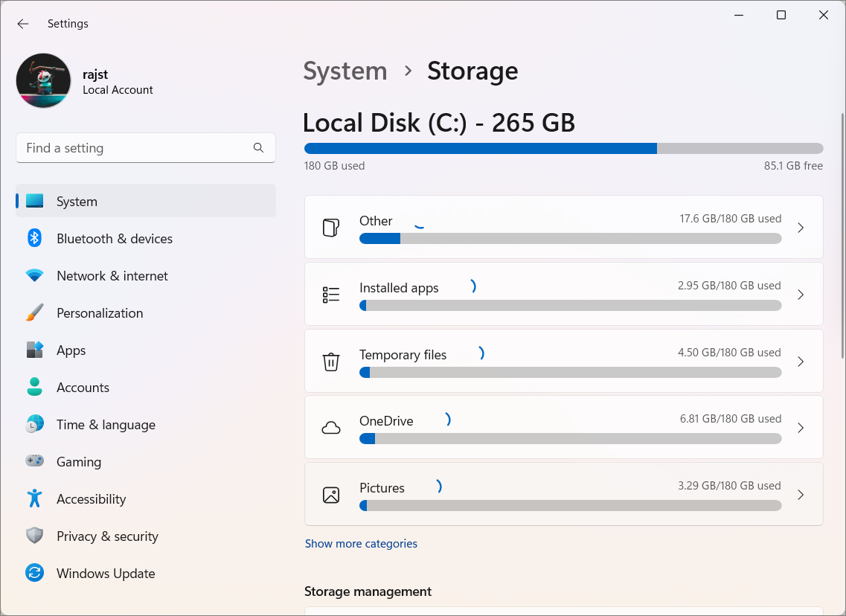This screenshot has width=846, height=616.
Task: Click the back arrow in title bar
Action: [x=23, y=24]
